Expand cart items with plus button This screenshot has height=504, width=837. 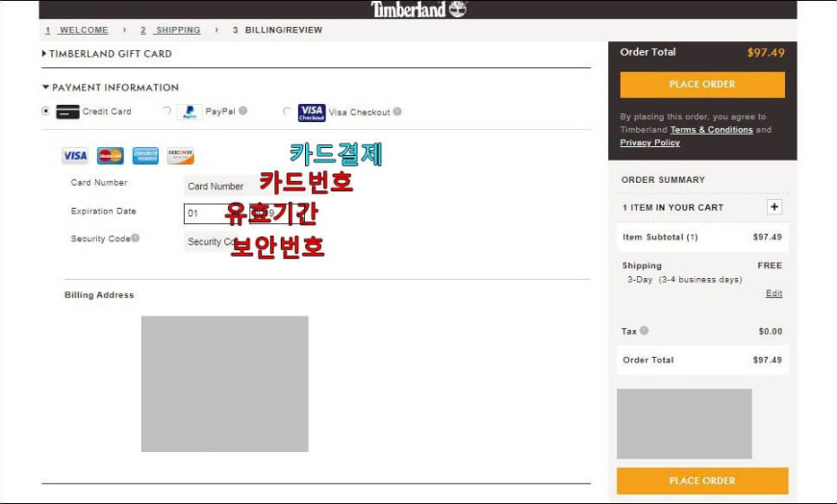click(x=774, y=207)
